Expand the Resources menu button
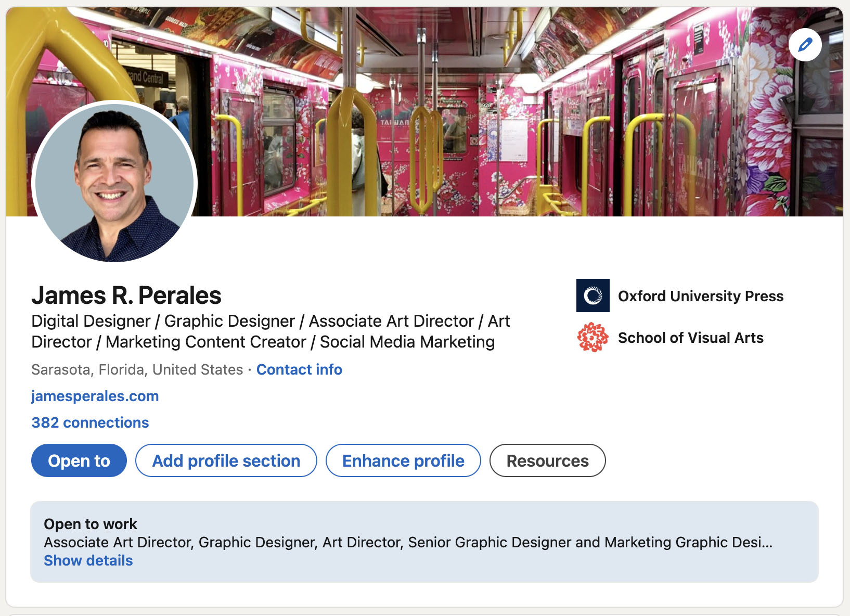850x616 pixels. (547, 460)
